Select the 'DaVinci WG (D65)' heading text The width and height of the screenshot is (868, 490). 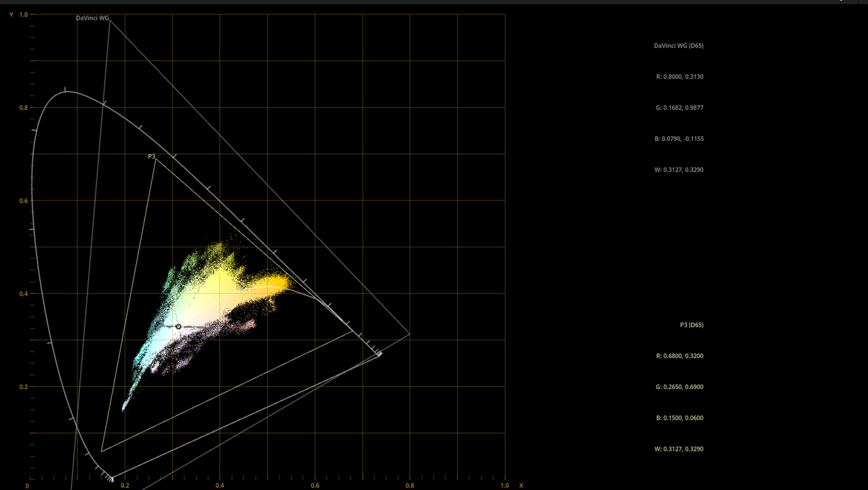click(678, 46)
